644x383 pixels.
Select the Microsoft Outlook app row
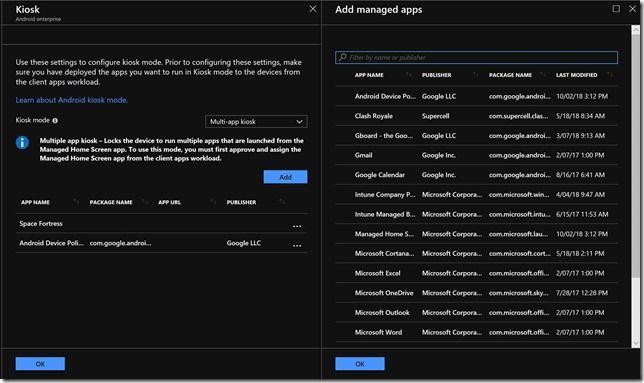(476, 313)
